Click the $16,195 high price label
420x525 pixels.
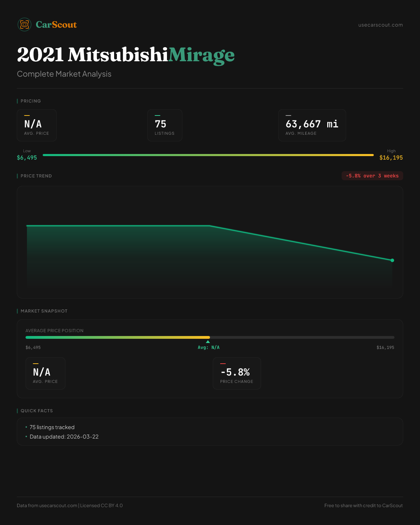tap(391, 157)
